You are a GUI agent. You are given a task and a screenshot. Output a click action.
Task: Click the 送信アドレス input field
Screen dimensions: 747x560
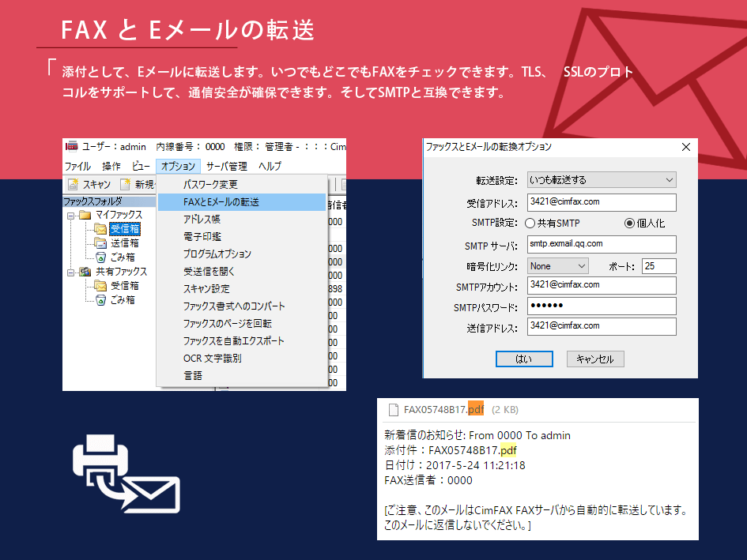coord(602,327)
